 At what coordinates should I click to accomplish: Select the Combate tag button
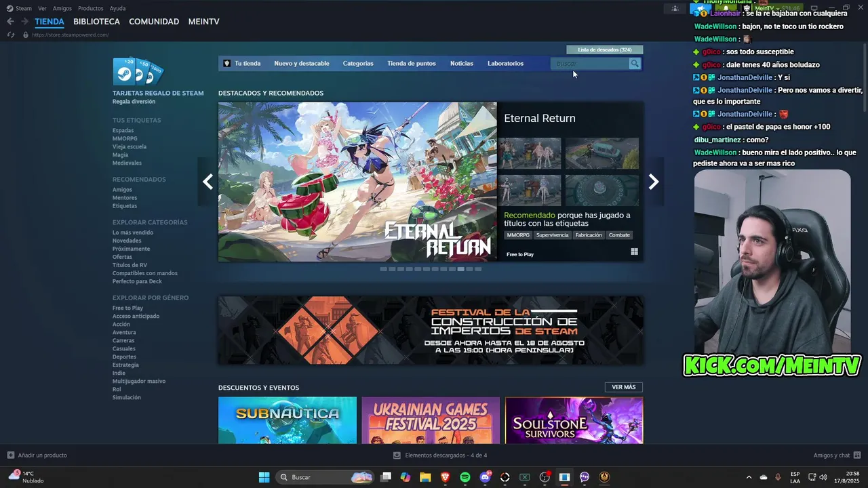[x=619, y=235]
